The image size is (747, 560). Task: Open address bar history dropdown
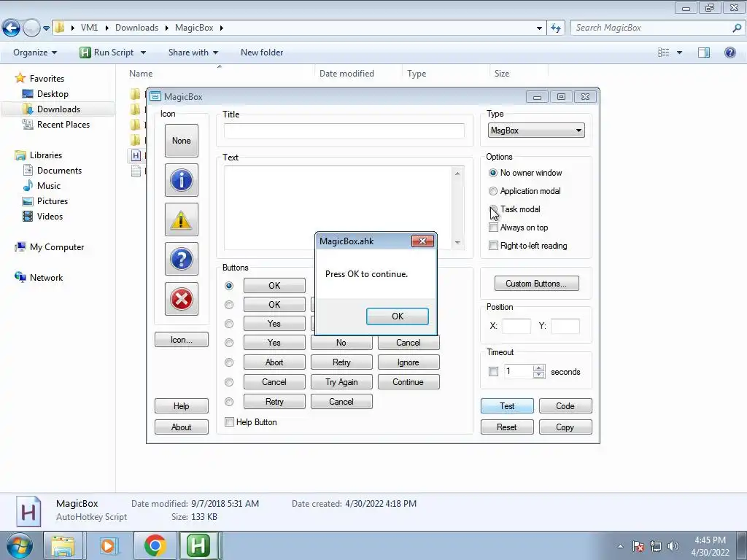coord(539,28)
